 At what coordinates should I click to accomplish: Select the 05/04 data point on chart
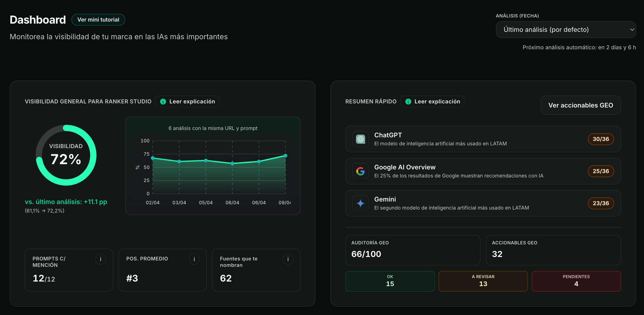(x=206, y=160)
